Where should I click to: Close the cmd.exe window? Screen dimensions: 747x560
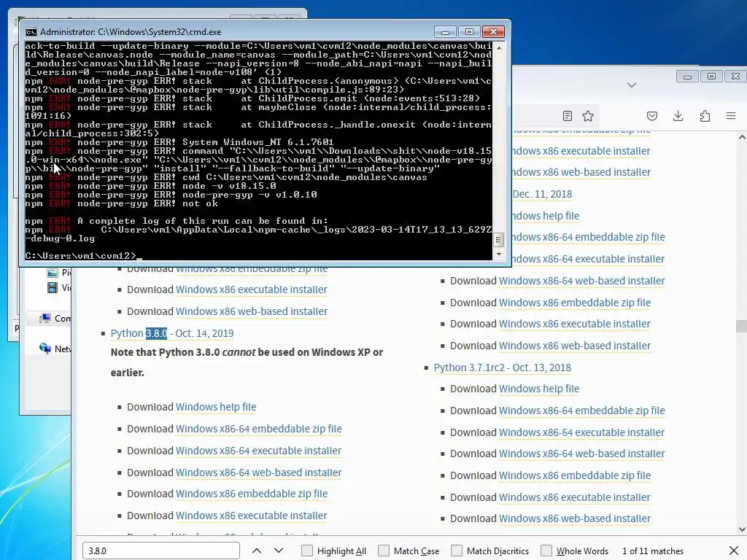(494, 32)
